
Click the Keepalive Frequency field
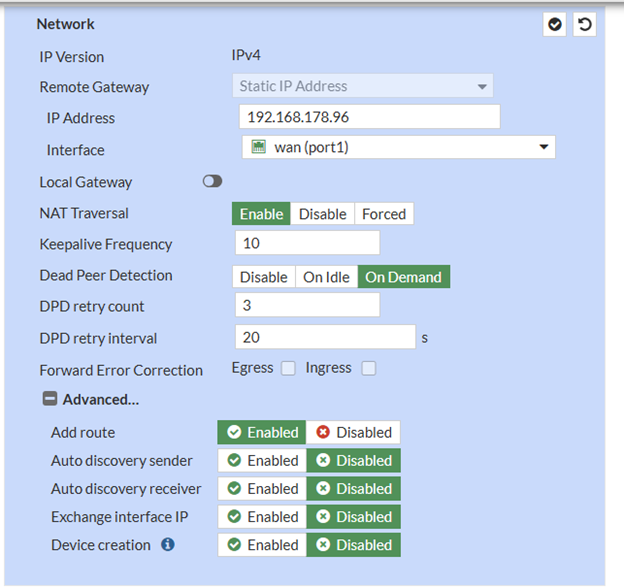[307, 243]
